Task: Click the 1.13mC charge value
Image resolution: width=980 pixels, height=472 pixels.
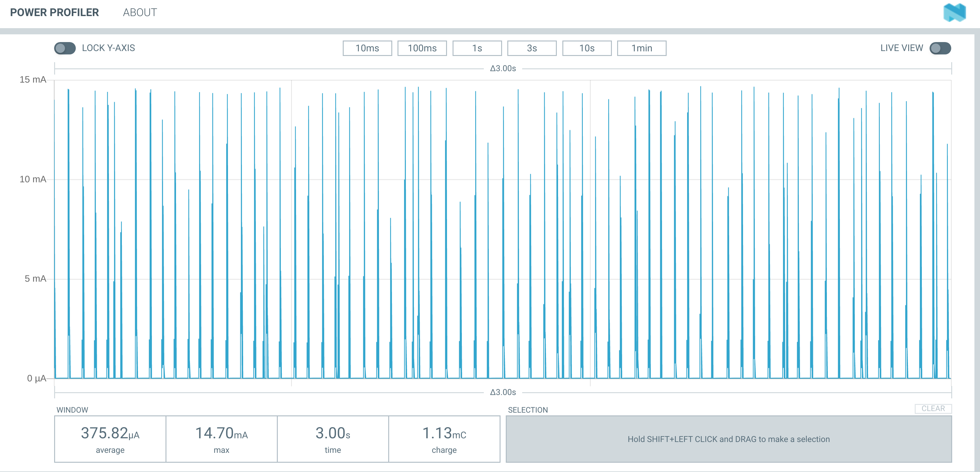Action: (x=444, y=433)
